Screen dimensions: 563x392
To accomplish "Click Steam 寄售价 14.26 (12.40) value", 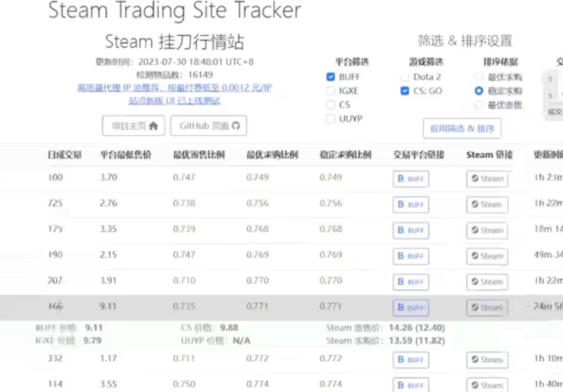I will 417,328.
